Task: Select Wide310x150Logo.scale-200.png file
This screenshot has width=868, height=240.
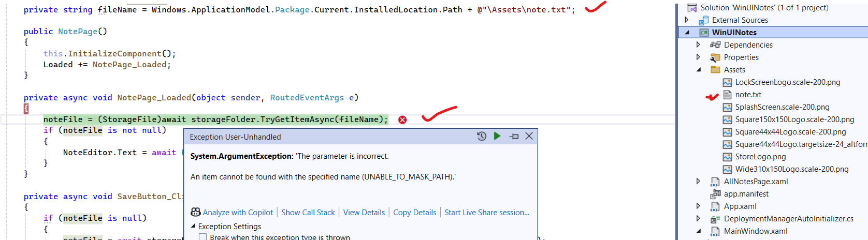Action: click(792, 169)
